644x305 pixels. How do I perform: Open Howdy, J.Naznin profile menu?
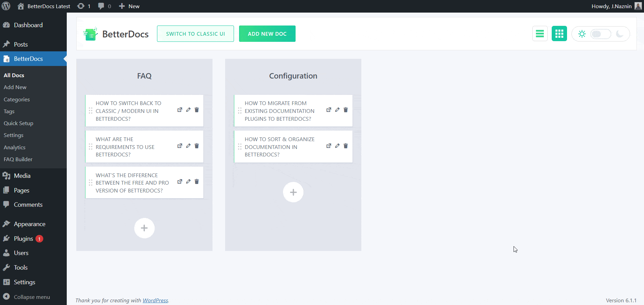616,6
